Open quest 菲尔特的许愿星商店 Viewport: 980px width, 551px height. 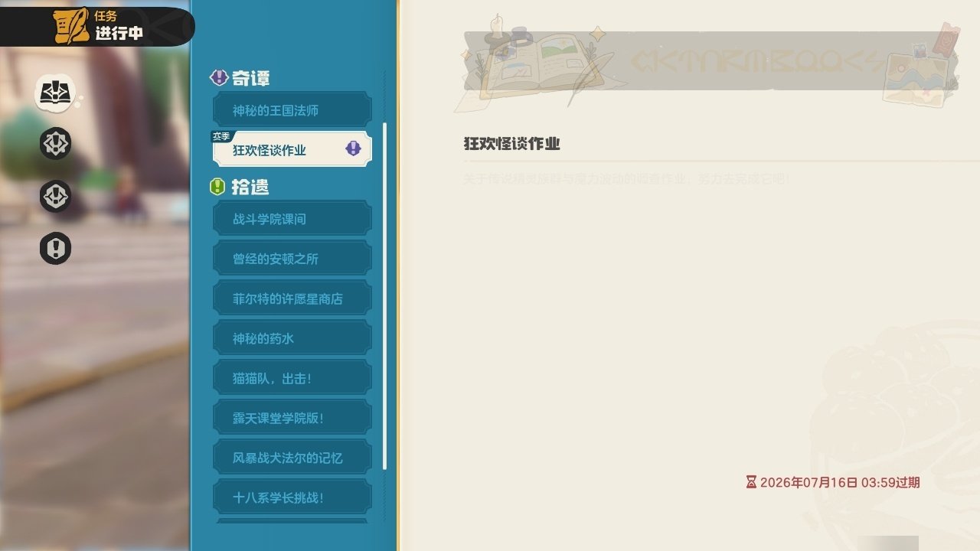click(x=292, y=298)
